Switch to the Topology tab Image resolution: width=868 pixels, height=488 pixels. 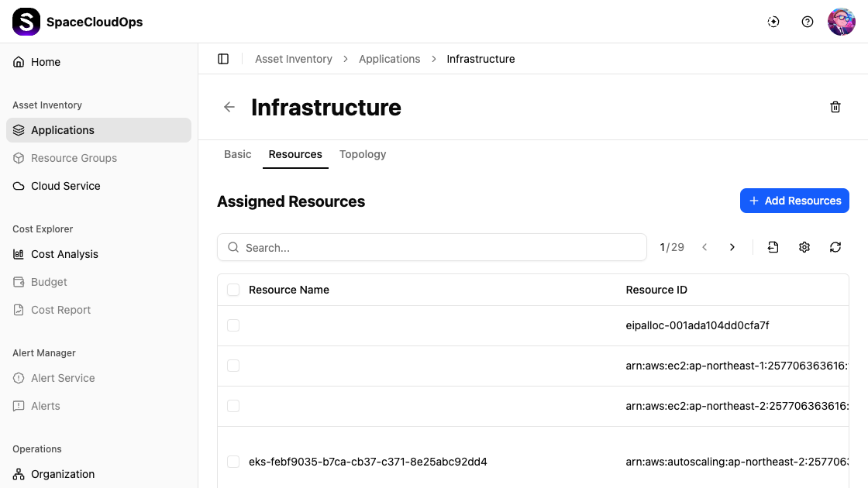tap(363, 154)
